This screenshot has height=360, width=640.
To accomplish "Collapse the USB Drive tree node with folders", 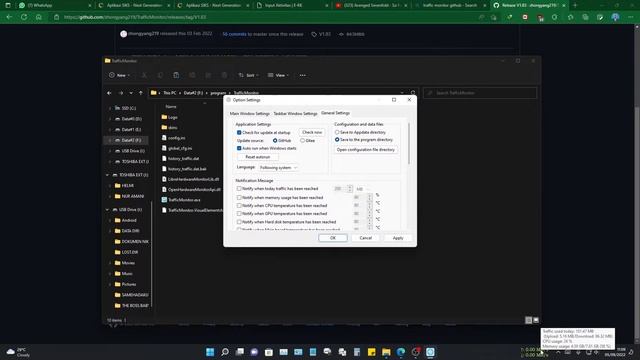I will (x=107, y=209).
